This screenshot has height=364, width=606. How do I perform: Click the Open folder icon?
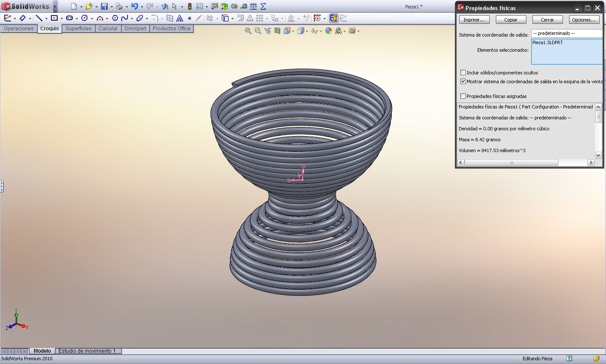89,6
